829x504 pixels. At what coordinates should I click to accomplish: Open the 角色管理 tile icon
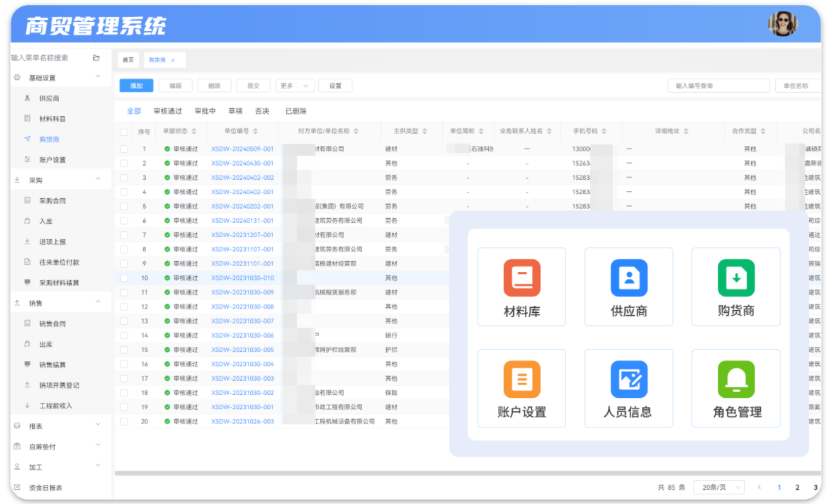pyautogui.click(x=736, y=379)
